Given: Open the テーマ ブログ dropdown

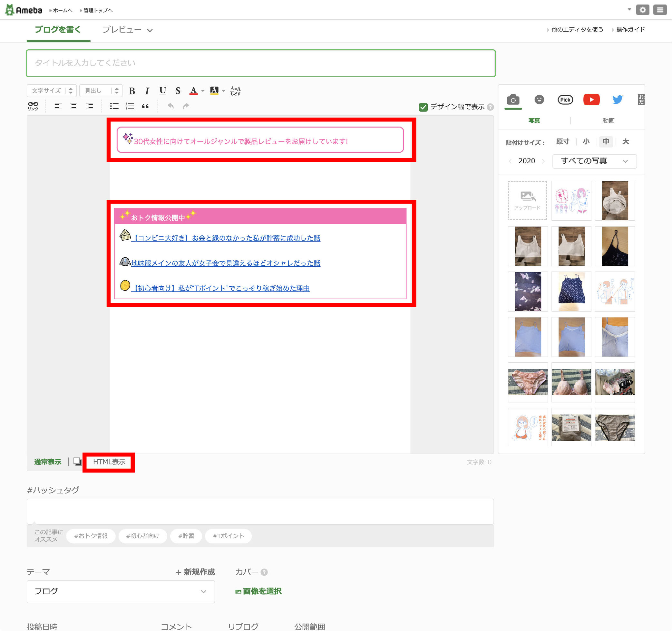Looking at the screenshot, I should (121, 591).
